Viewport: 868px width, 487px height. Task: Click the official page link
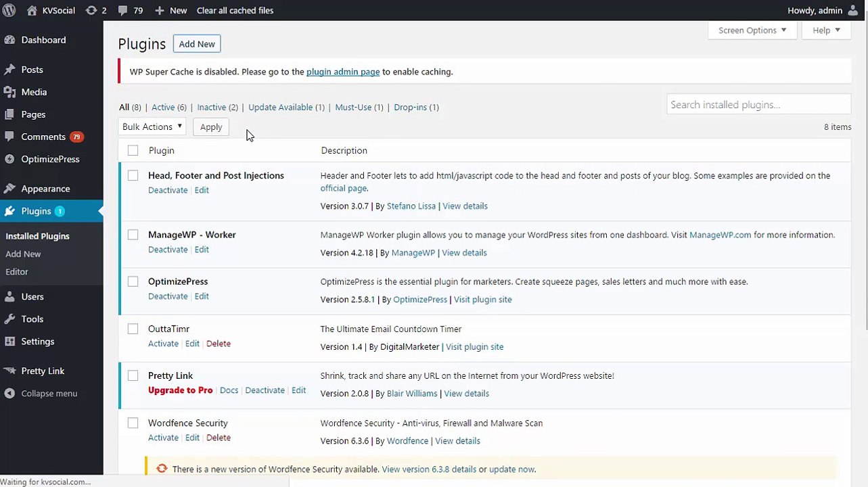coord(343,188)
